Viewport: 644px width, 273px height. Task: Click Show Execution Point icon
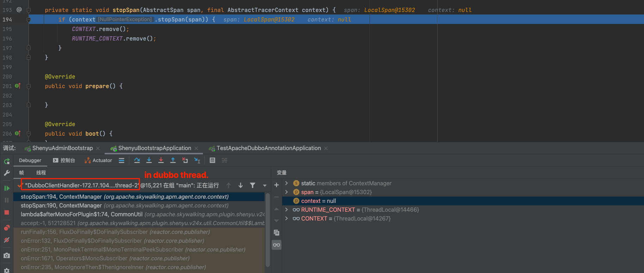122,160
